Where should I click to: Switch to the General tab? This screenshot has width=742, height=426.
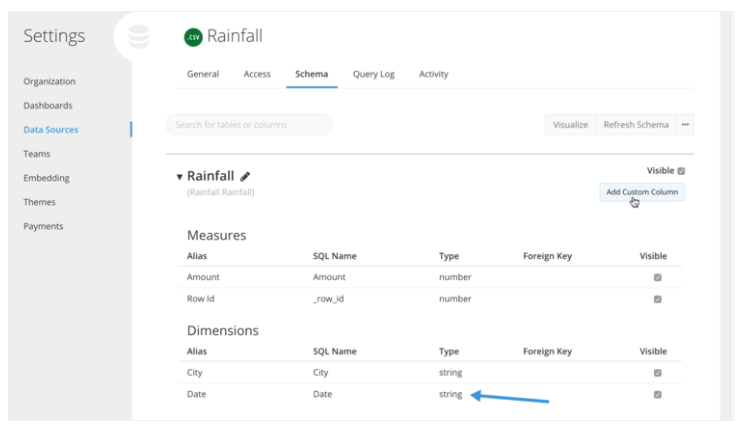tap(203, 74)
